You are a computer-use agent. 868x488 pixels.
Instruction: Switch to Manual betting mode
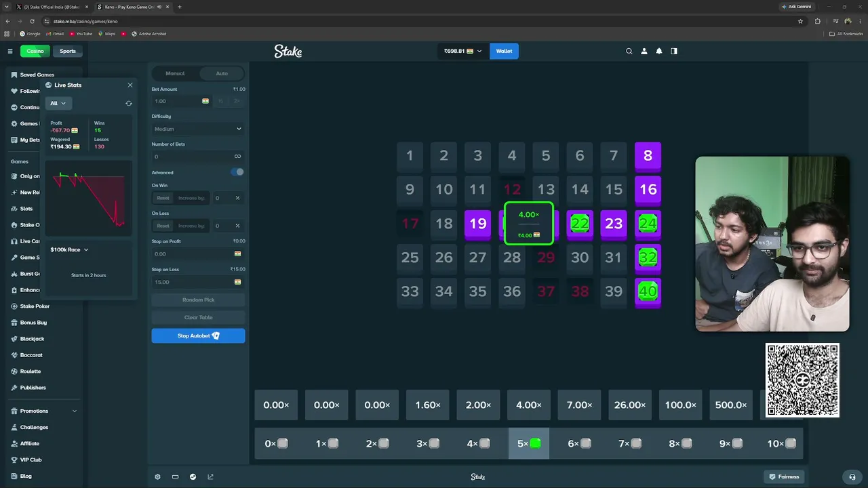pos(175,73)
